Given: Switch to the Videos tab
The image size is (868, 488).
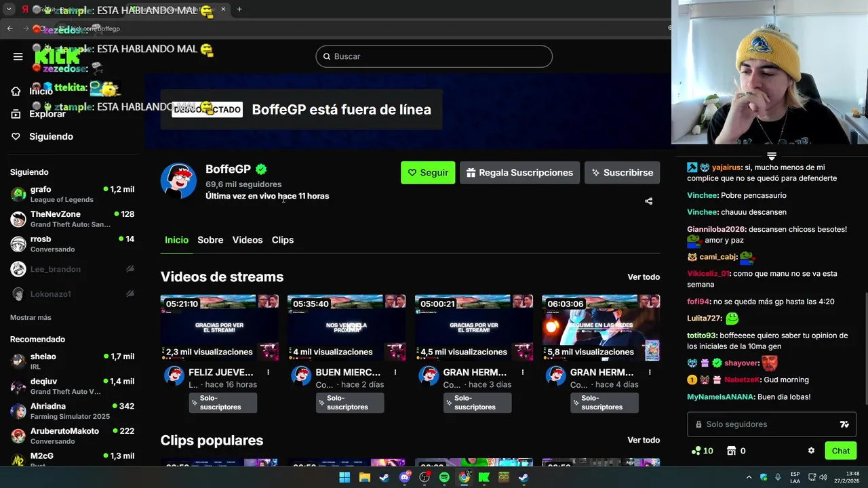Looking at the screenshot, I should click(x=248, y=240).
